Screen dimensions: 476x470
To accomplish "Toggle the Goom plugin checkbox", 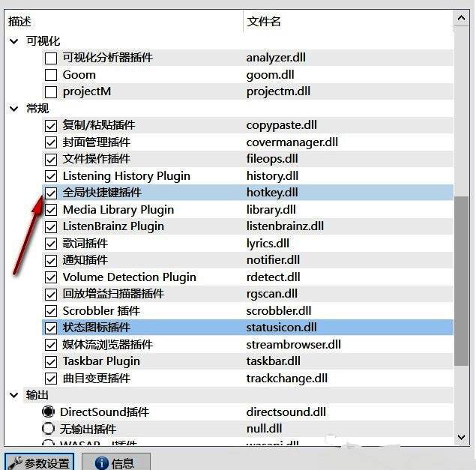I will coord(51,75).
